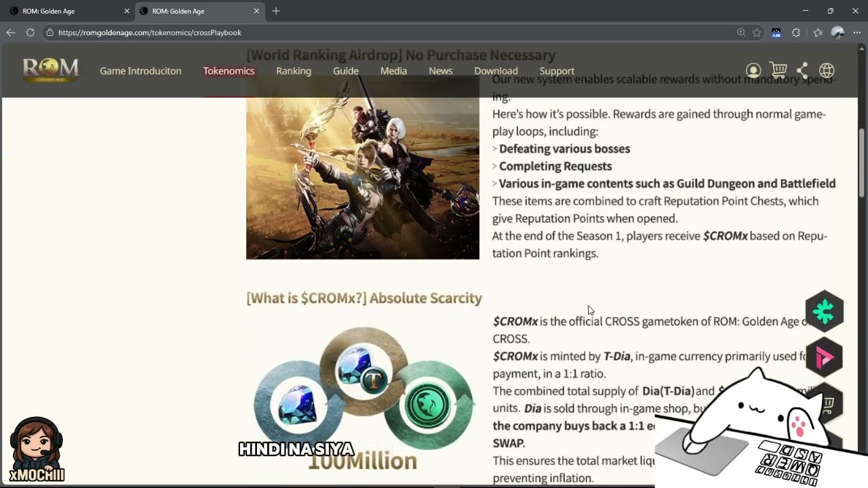Screen dimensions: 868x488
Task: Open the language globe icon
Action: click(x=827, y=70)
